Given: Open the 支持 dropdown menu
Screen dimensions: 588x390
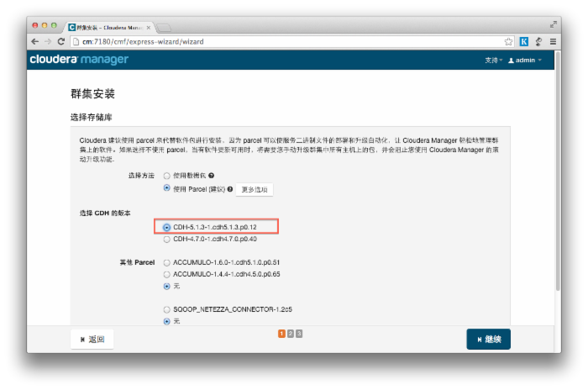Looking at the screenshot, I should coord(493,61).
